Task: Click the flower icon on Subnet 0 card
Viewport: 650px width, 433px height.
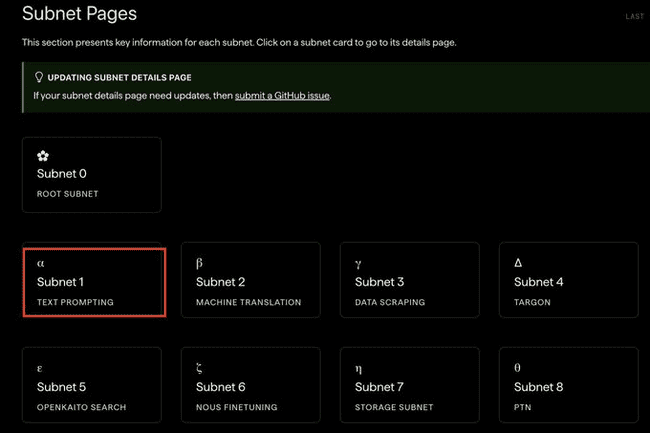Action: pos(43,156)
